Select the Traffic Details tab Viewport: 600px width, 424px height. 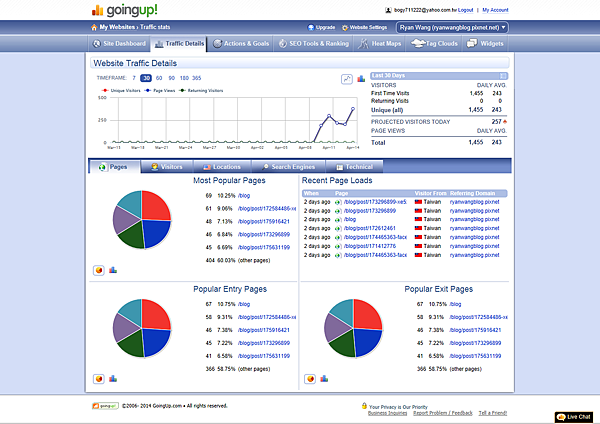tap(179, 44)
